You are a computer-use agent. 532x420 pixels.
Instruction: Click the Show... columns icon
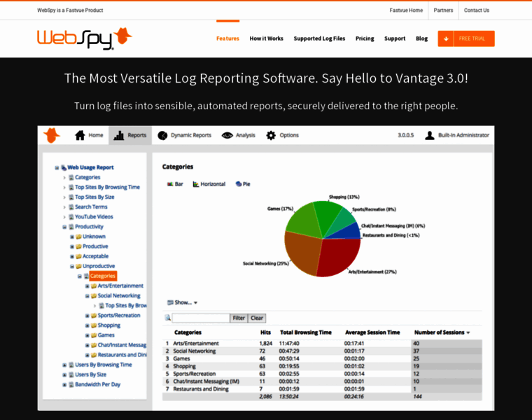(170, 302)
